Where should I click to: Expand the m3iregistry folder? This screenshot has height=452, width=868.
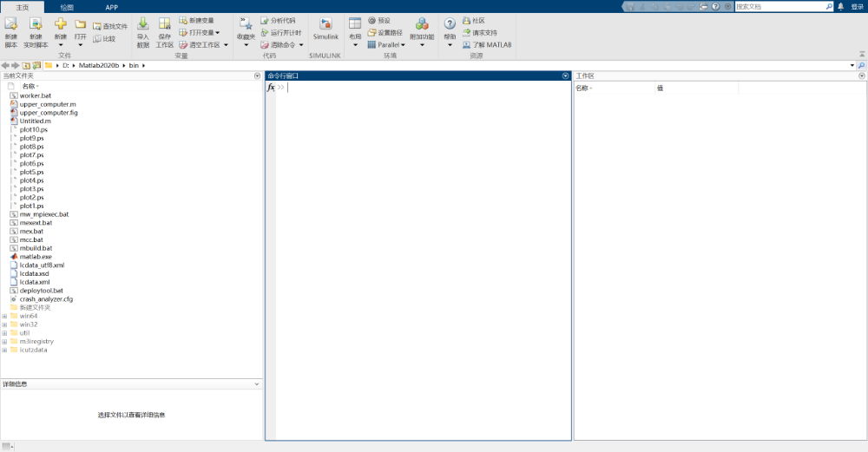pyautogui.click(x=5, y=342)
